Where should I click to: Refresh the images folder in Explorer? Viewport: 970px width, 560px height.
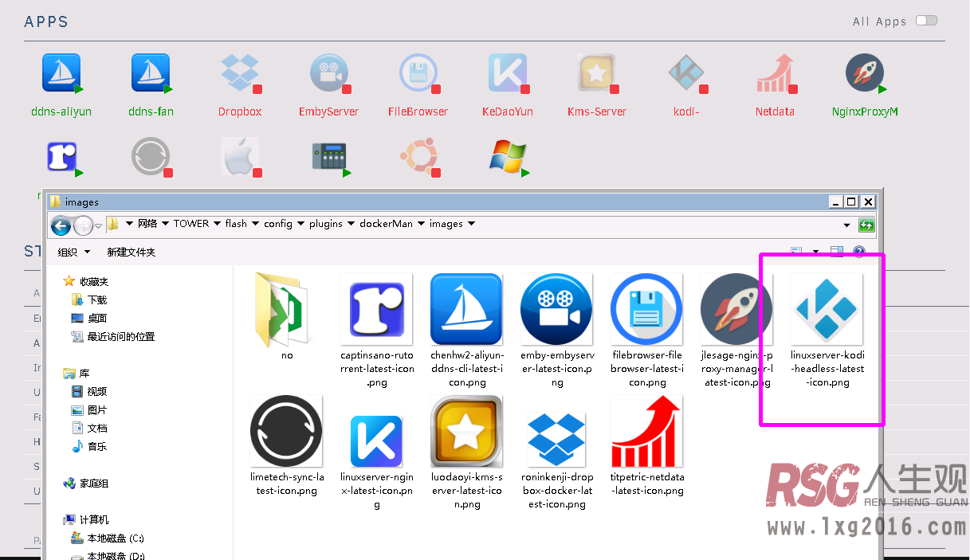pos(866,225)
